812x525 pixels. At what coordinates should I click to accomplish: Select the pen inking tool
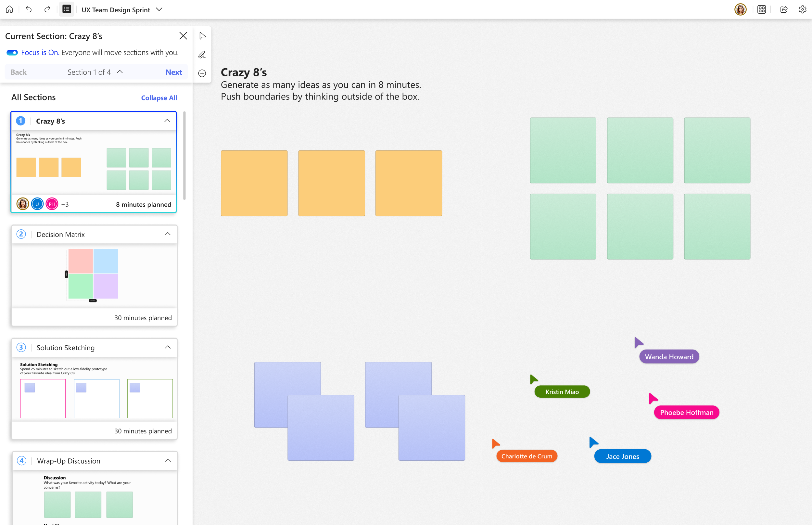[x=202, y=55]
